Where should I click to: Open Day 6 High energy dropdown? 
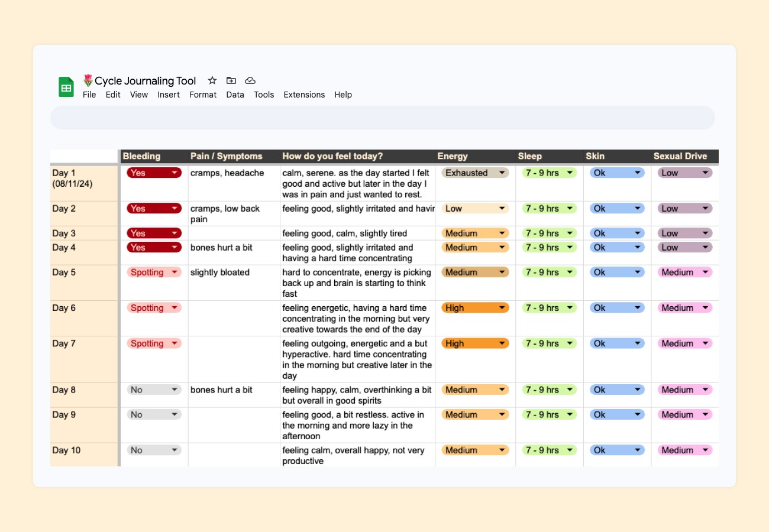(x=476, y=307)
